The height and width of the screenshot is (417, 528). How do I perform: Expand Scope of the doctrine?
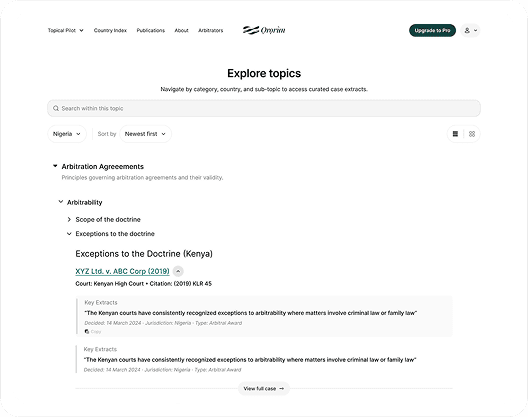click(69, 219)
